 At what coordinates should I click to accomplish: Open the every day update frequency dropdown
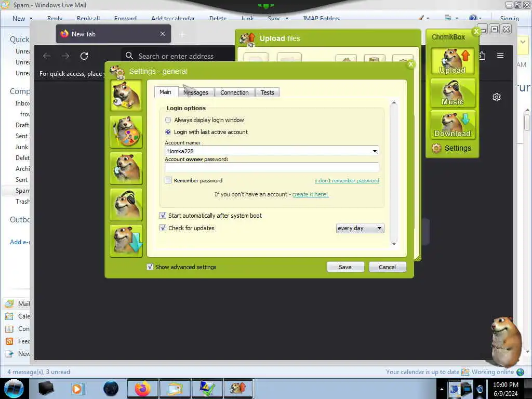360,229
